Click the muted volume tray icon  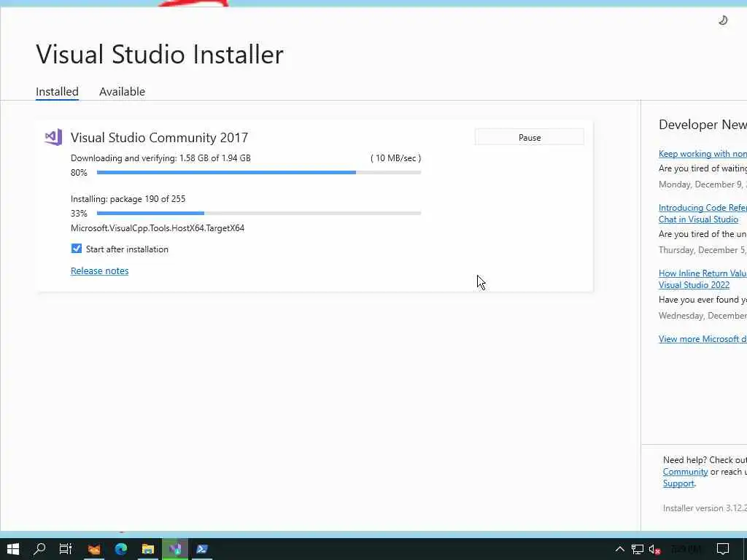point(654,549)
